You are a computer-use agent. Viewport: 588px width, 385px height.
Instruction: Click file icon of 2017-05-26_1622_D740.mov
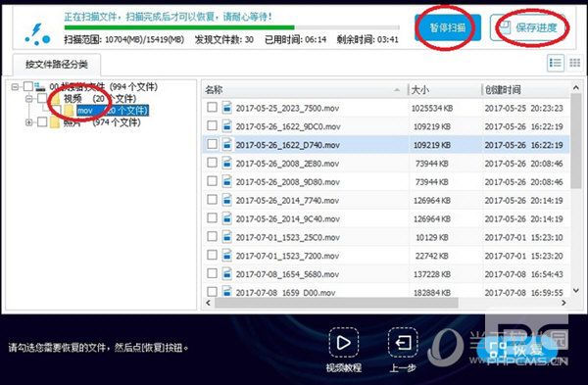pos(226,144)
